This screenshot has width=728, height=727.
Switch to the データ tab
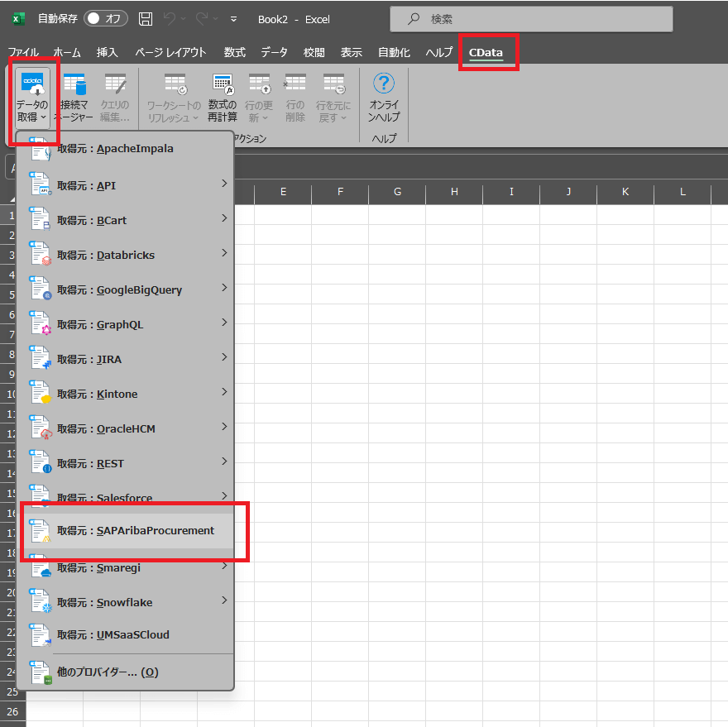[274, 52]
